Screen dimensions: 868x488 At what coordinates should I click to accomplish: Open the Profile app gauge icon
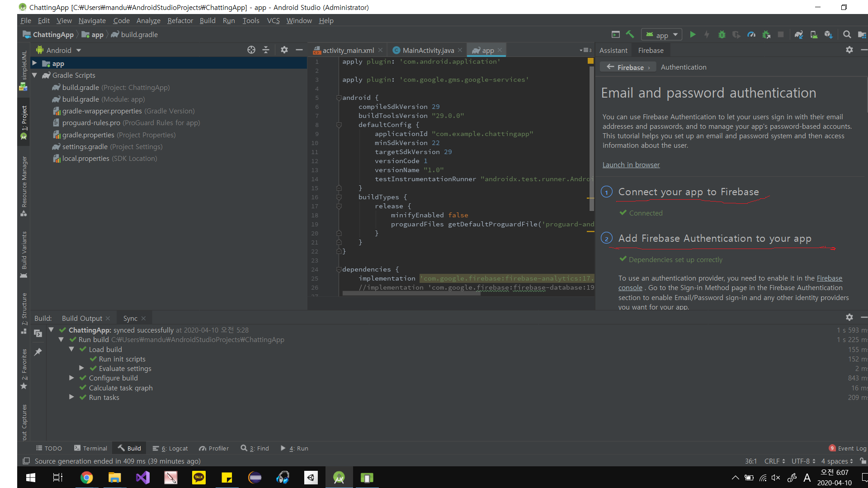coord(751,34)
